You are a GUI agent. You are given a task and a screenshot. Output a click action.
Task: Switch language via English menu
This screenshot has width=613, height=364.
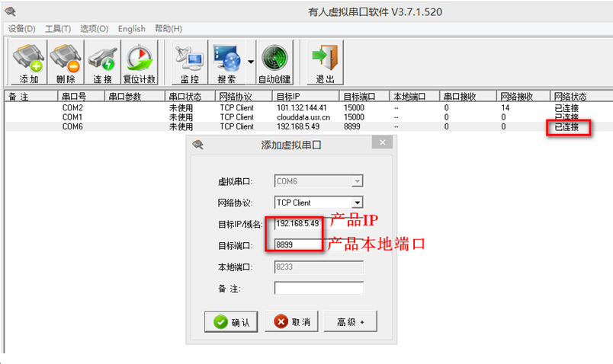click(131, 28)
